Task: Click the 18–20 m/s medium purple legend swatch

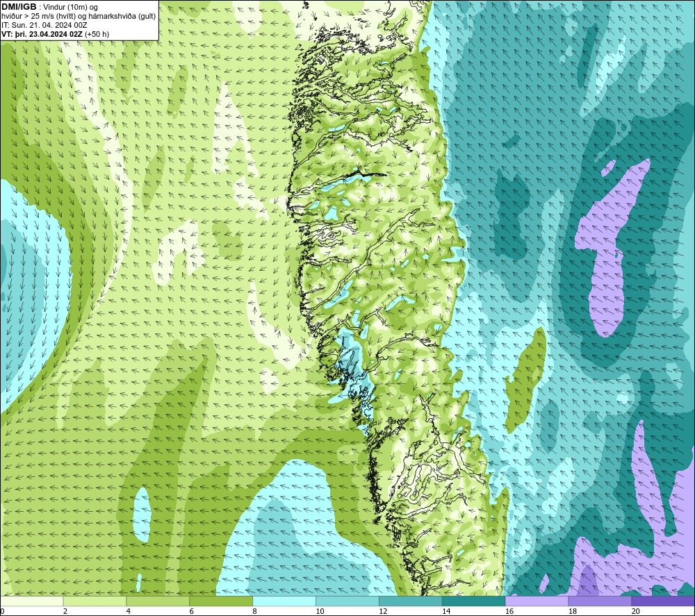Action: tap(600, 601)
